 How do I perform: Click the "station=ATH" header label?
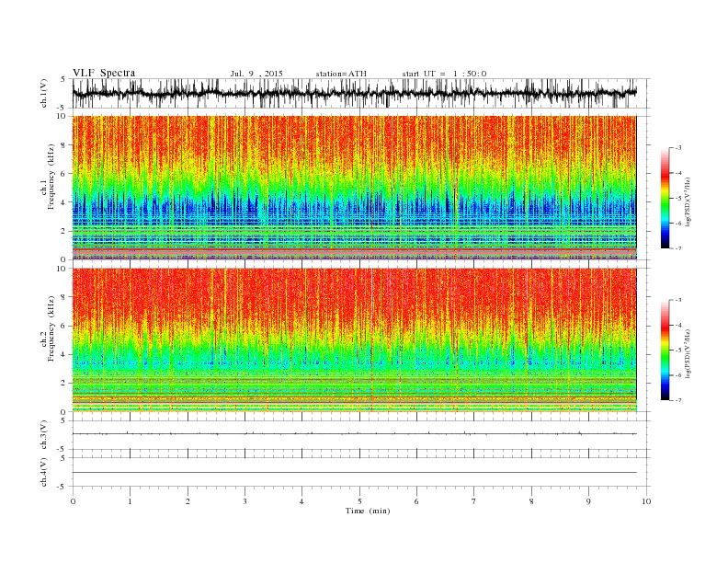(341, 74)
